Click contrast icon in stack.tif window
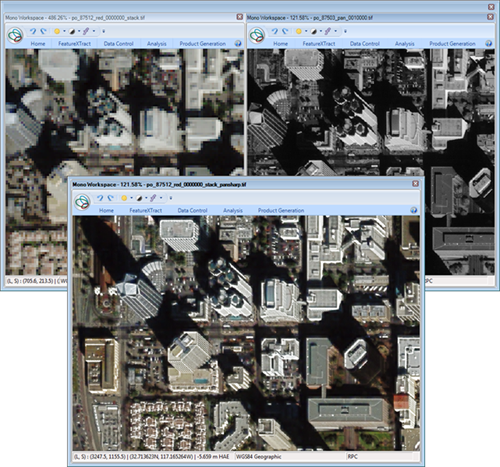The height and width of the screenshot is (467, 500). [x=72, y=31]
